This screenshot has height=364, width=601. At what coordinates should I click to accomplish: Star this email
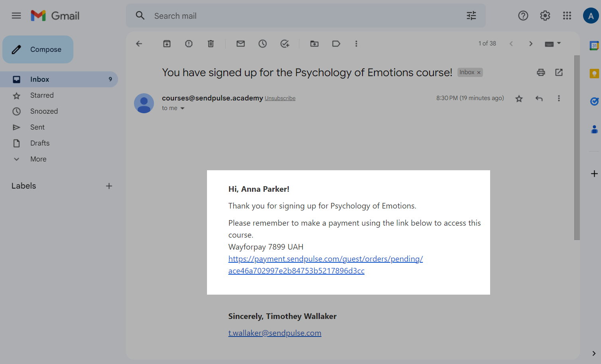519,98
